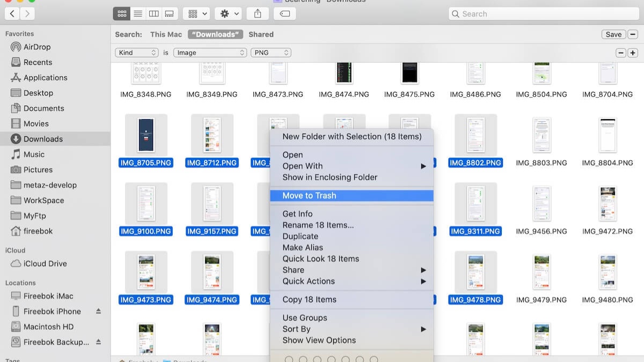Go forward with the toolbar forward arrow
The image size is (644, 362).
27,13
